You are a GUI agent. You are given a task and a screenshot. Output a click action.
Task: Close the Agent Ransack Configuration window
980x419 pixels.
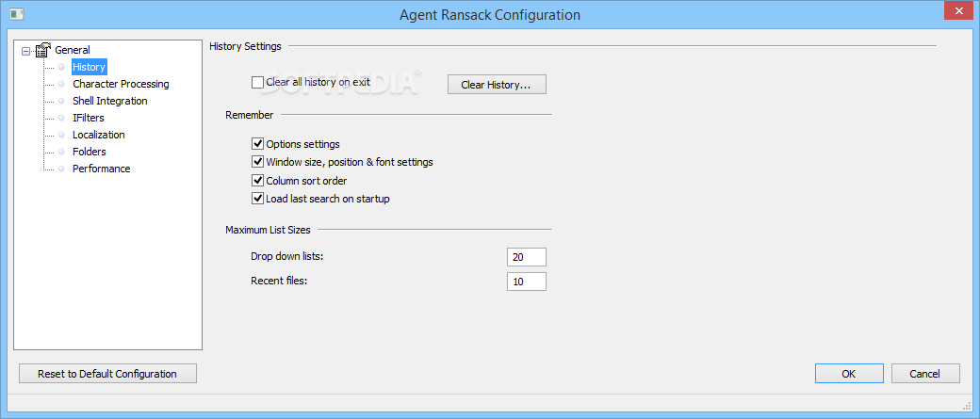(x=956, y=12)
